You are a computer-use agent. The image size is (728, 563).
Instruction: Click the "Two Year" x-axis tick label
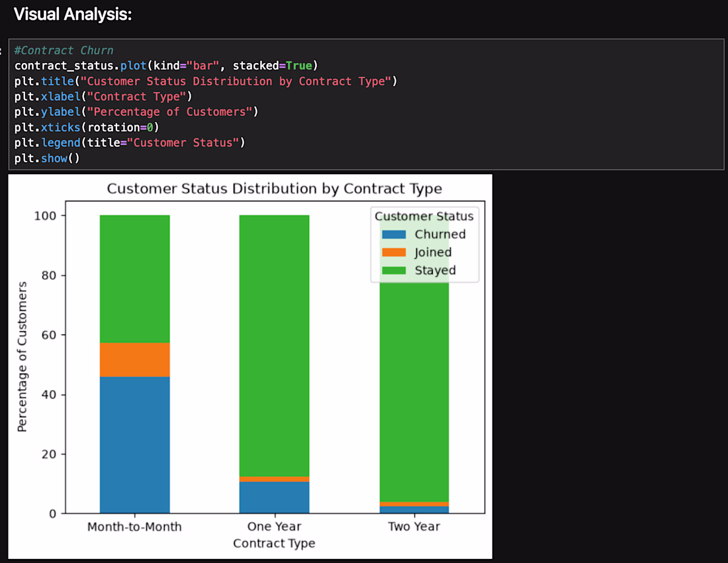(x=414, y=527)
